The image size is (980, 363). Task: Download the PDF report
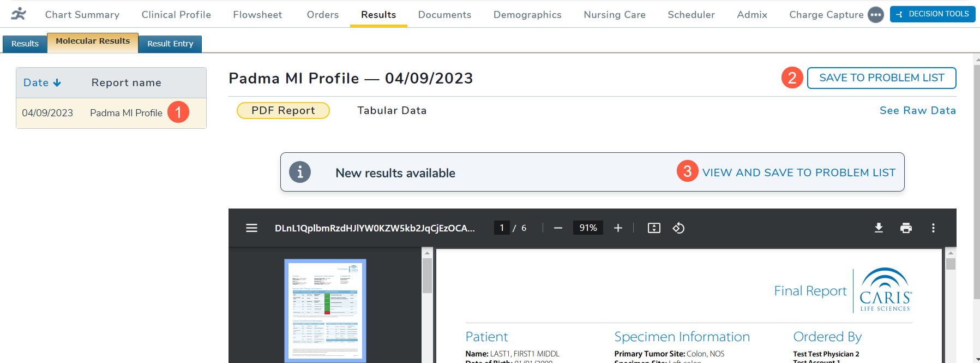[x=879, y=228]
